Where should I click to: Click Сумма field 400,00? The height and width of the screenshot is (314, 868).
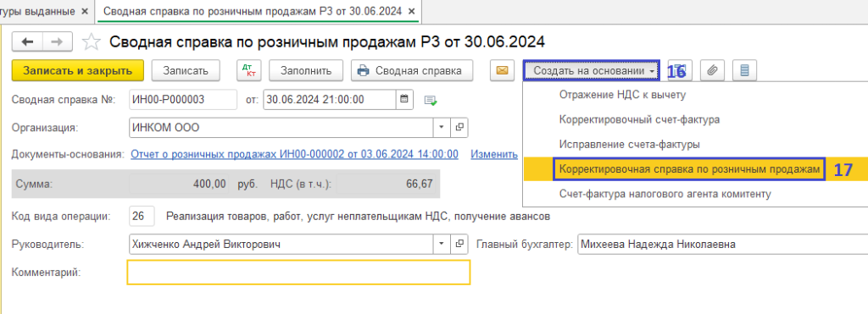(180, 185)
